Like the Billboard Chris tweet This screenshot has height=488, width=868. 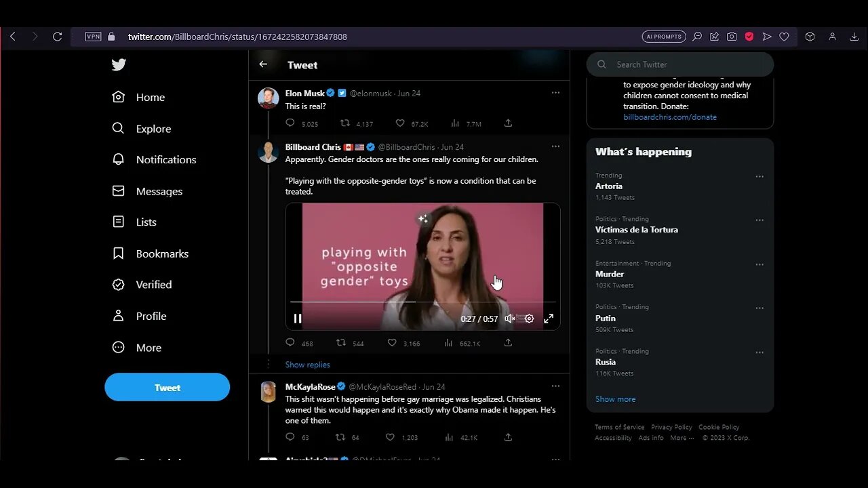(x=392, y=343)
